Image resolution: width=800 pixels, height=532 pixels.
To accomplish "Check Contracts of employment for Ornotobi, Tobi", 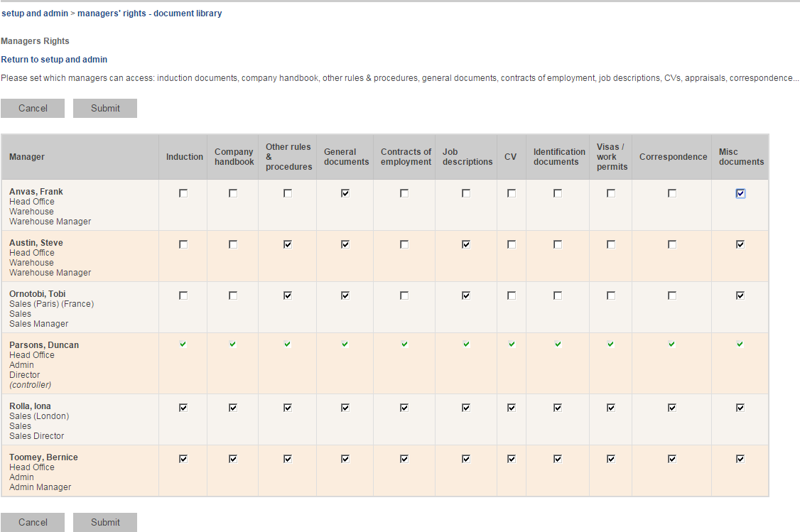I will (404, 295).
